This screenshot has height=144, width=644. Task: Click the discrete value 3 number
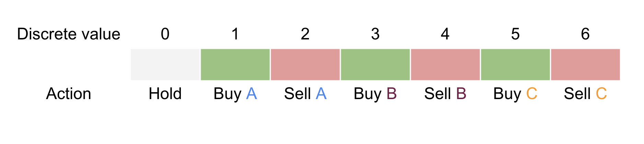[x=375, y=34]
